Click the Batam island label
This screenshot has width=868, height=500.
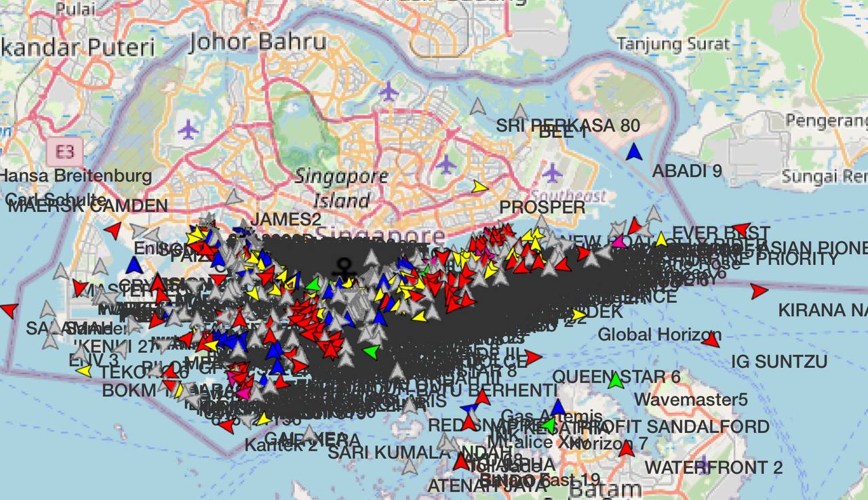[x=606, y=488]
